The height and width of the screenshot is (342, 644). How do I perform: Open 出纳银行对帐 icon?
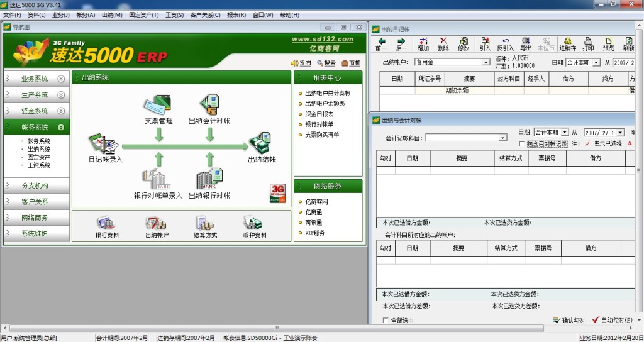(209, 184)
